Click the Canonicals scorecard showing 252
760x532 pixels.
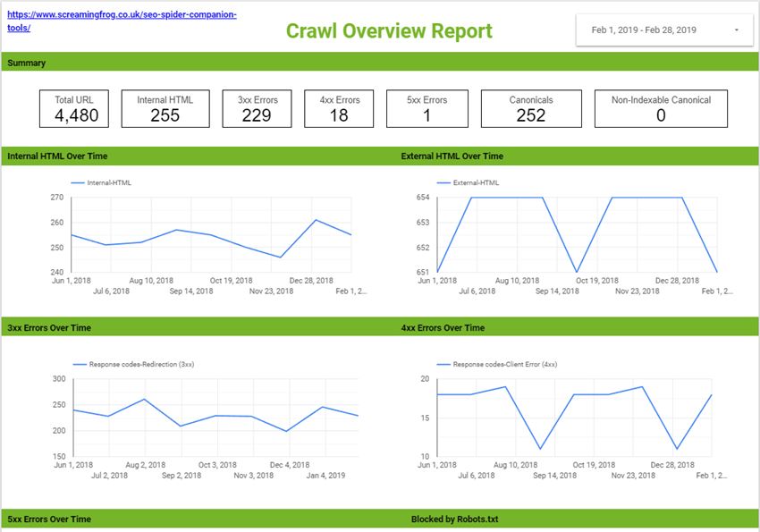[x=531, y=108]
